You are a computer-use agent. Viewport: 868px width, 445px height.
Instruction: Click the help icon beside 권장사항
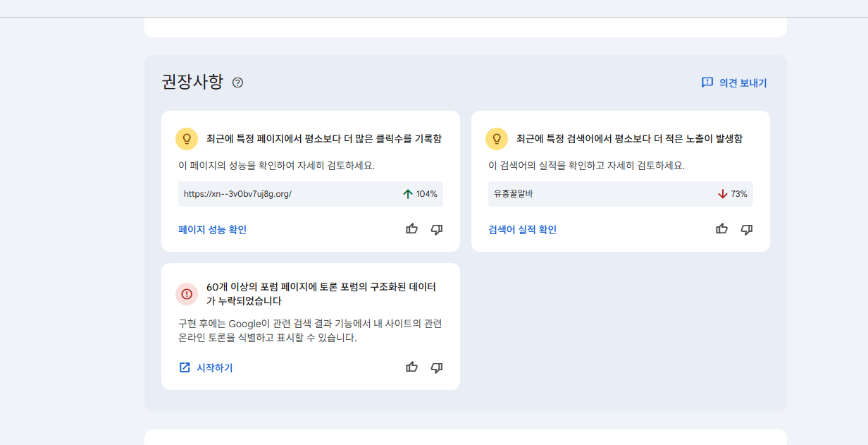tap(237, 83)
